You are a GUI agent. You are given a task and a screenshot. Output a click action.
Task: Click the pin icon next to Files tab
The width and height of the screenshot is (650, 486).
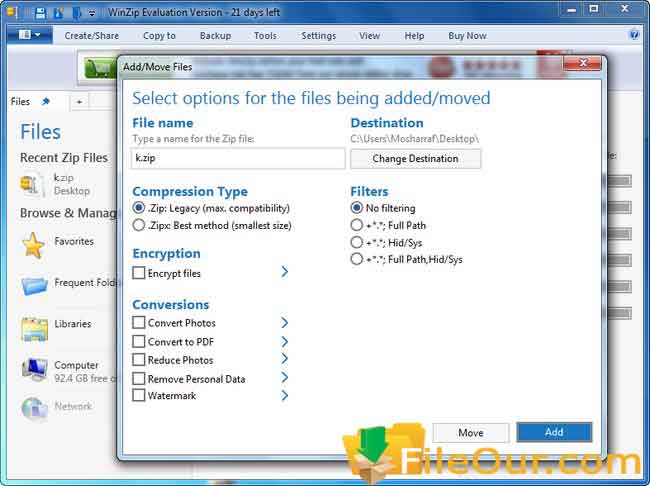click(46, 101)
